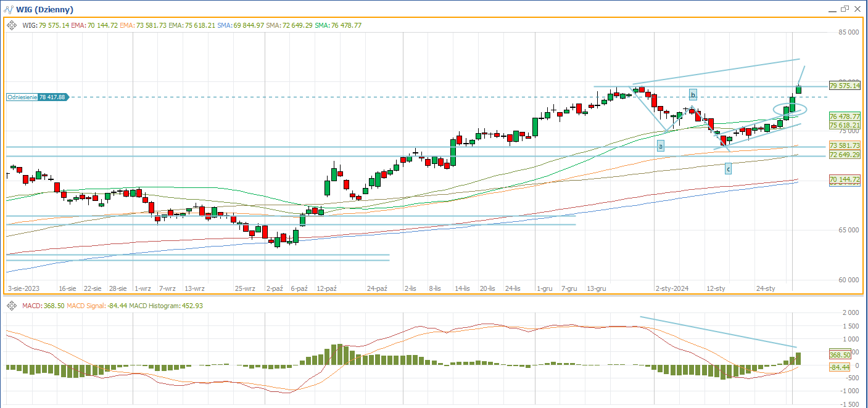Screen dimensions: 868x408
Task: Select the wave label 'a' annotation
Action: pos(660,146)
